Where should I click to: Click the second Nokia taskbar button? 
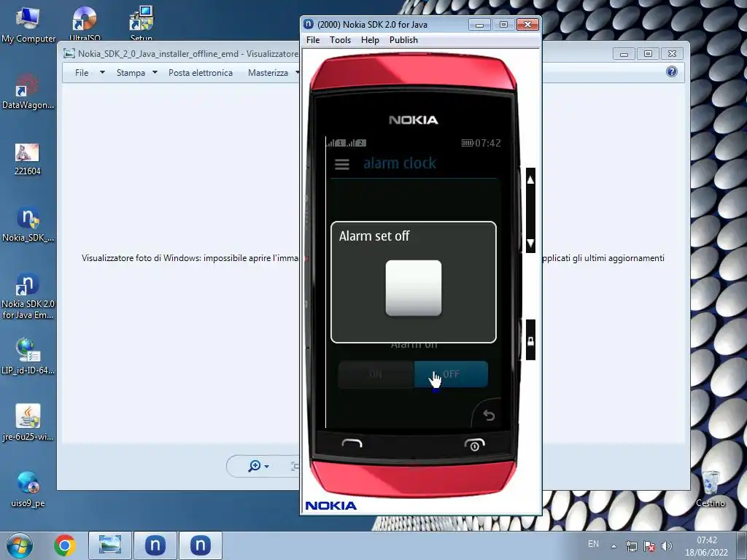(201, 545)
